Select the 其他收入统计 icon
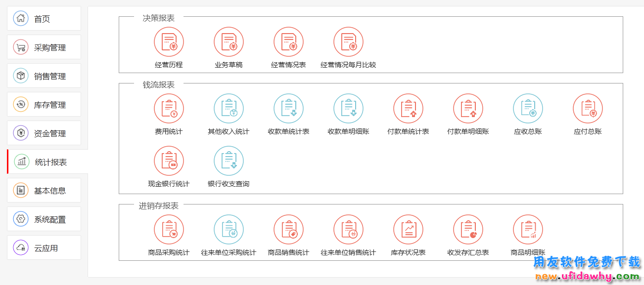This screenshot has width=644, height=285. pyautogui.click(x=229, y=109)
